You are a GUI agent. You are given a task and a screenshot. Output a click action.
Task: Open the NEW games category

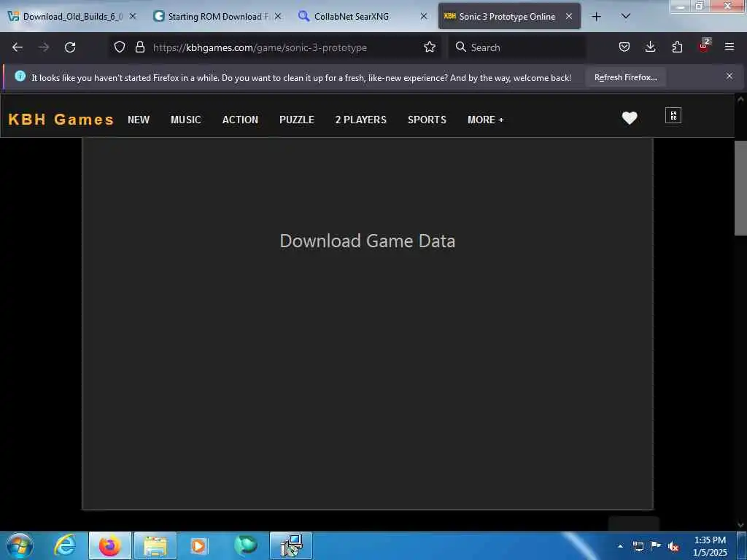coord(139,120)
